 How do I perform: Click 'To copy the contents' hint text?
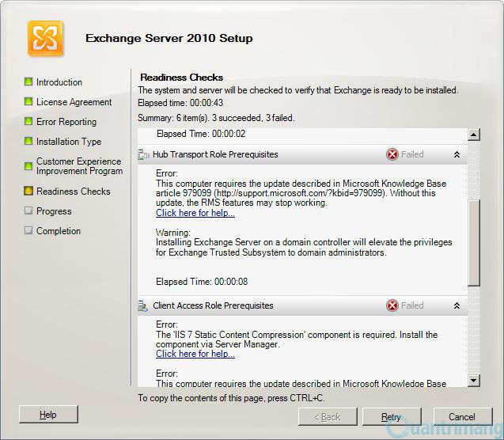click(231, 398)
